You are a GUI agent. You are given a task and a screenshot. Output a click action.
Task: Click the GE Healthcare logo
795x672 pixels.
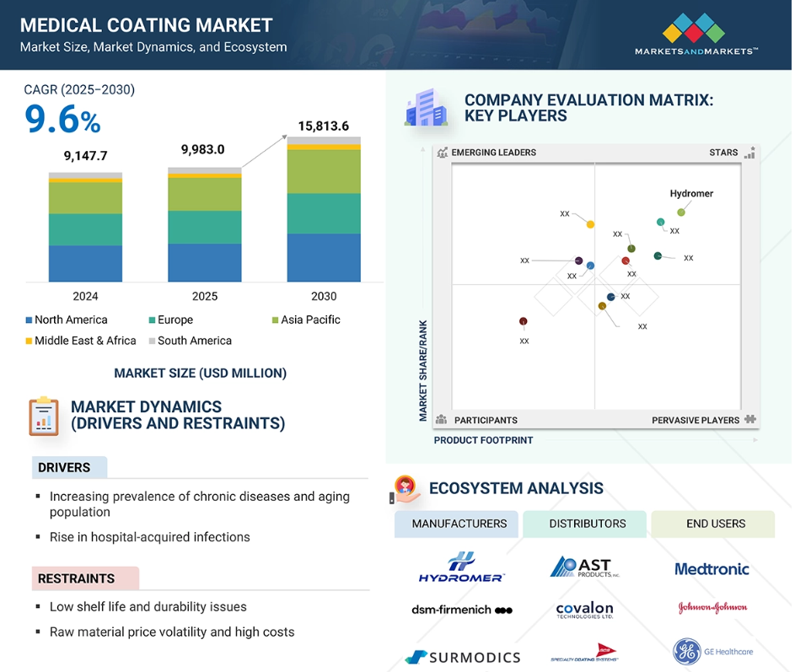coord(712,652)
